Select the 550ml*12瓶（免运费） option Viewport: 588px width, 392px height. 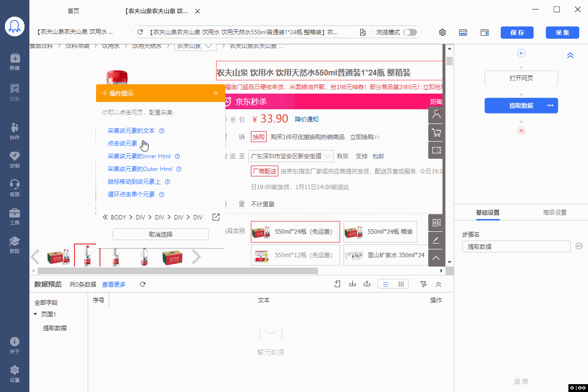(x=295, y=255)
